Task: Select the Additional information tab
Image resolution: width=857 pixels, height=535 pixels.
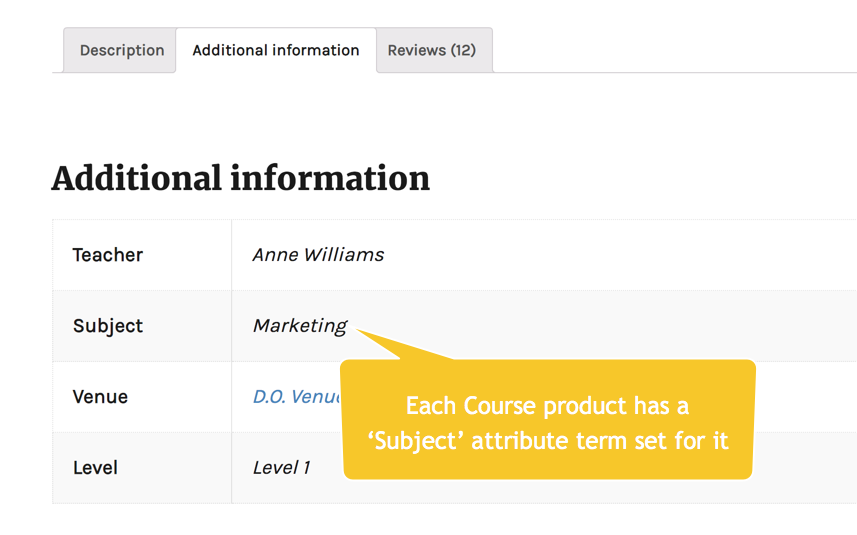Action: (x=276, y=50)
